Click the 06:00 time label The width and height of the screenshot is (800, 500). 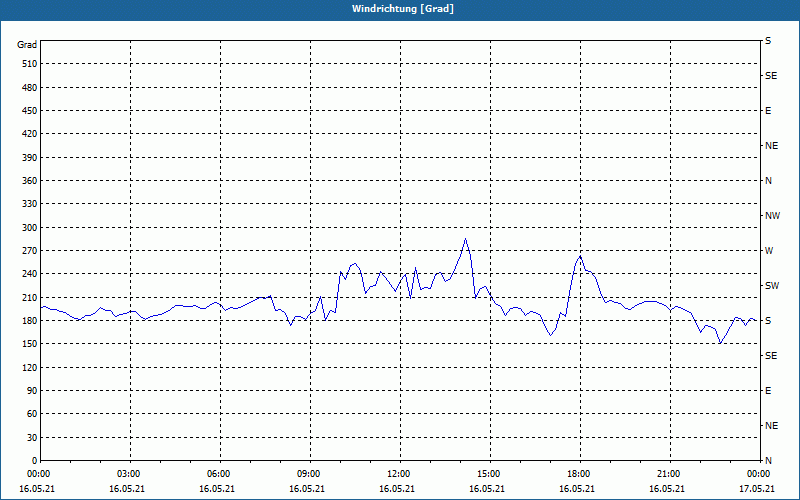(220, 474)
